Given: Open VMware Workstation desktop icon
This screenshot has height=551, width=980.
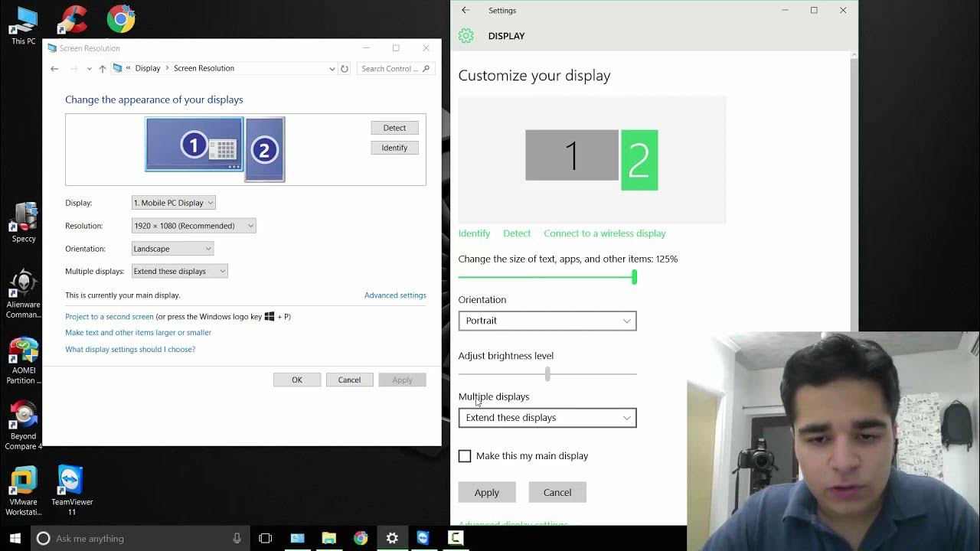Looking at the screenshot, I should (x=24, y=491).
